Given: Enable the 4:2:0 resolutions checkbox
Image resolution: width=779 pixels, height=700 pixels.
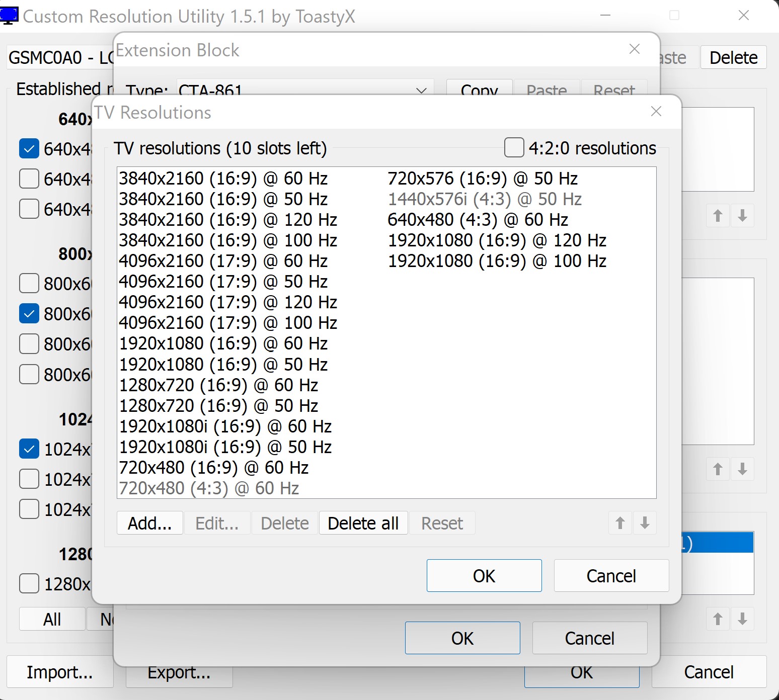Looking at the screenshot, I should [514, 148].
